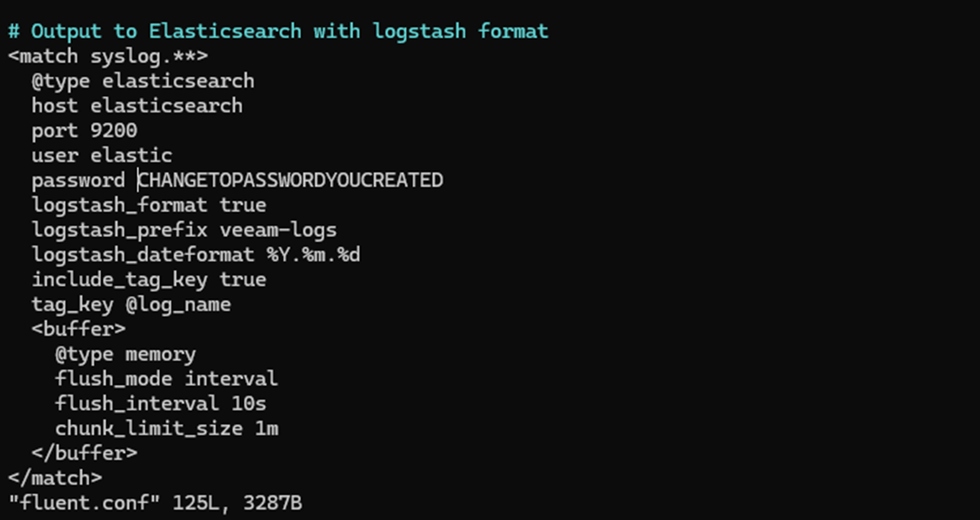The height and width of the screenshot is (520, 980).
Task: Click the include_tag_key true line
Action: coord(149,279)
